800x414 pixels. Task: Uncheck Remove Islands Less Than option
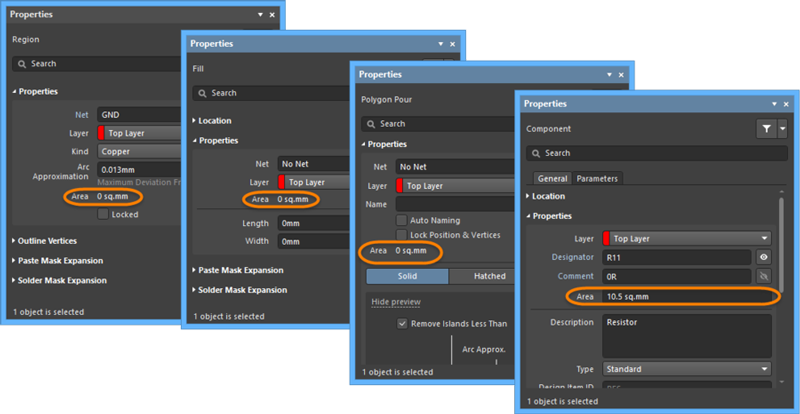pos(402,324)
